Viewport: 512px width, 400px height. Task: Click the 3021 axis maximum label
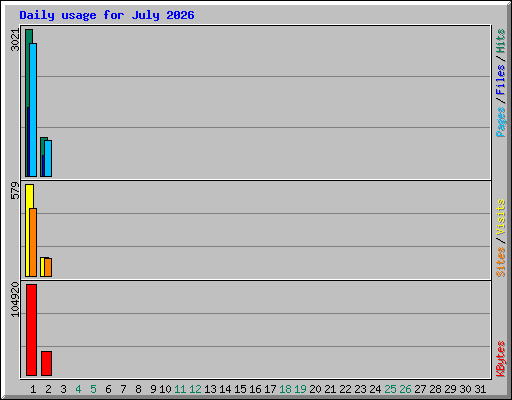pyautogui.click(x=15, y=40)
